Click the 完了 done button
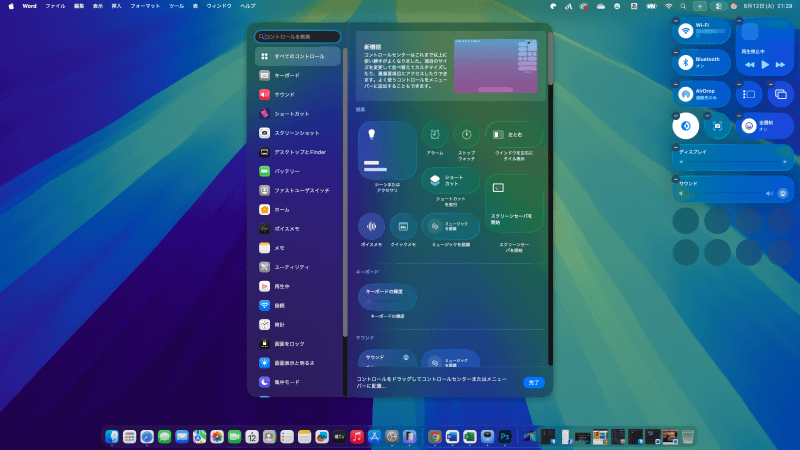The height and width of the screenshot is (450, 800). pos(534,383)
